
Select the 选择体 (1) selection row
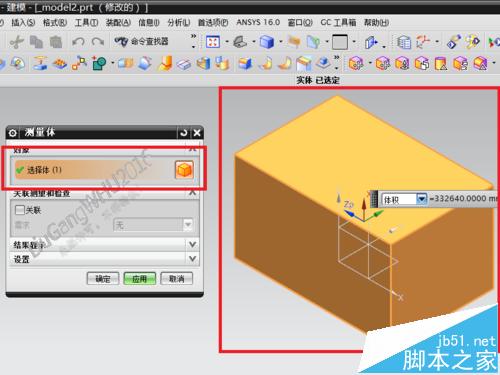pos(104,170)
